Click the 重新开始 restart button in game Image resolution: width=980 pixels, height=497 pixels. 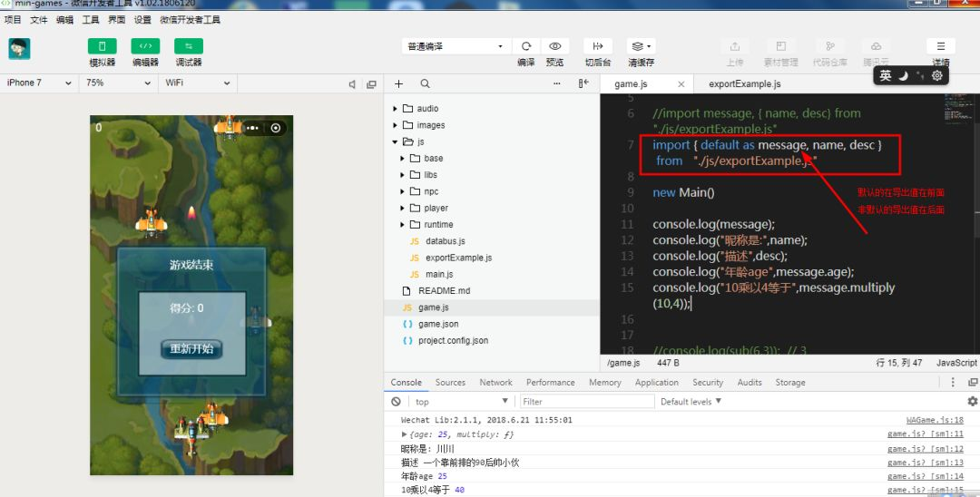pos(191,348)
